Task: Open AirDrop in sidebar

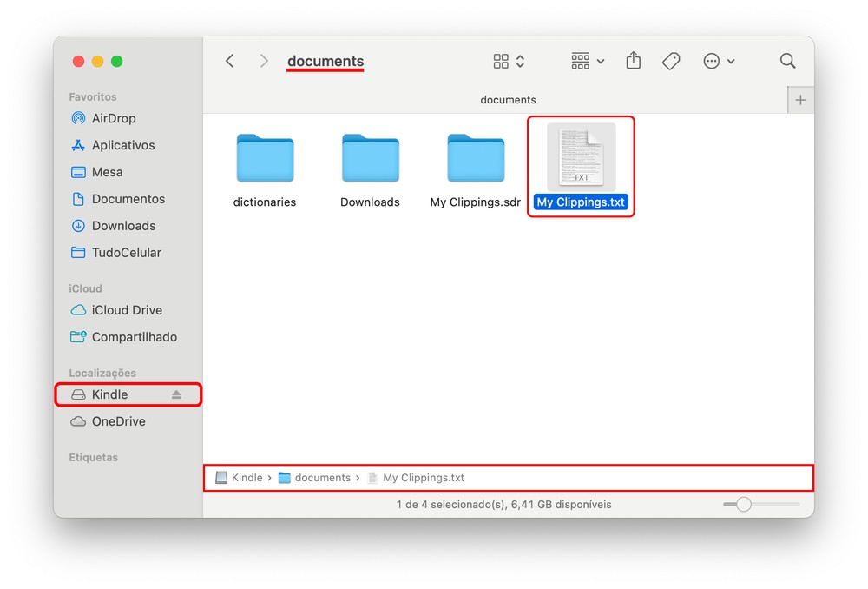Action: click(x=114, y=118)
